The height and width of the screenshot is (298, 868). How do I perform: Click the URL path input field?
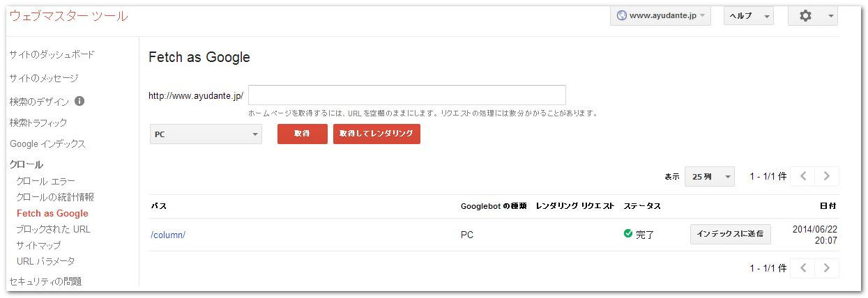407,95
